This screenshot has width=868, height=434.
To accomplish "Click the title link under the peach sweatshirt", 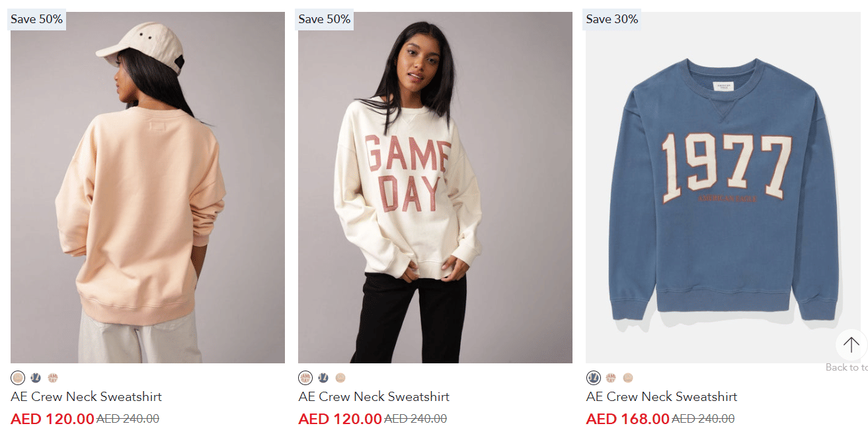I will [x=86, y=397].
